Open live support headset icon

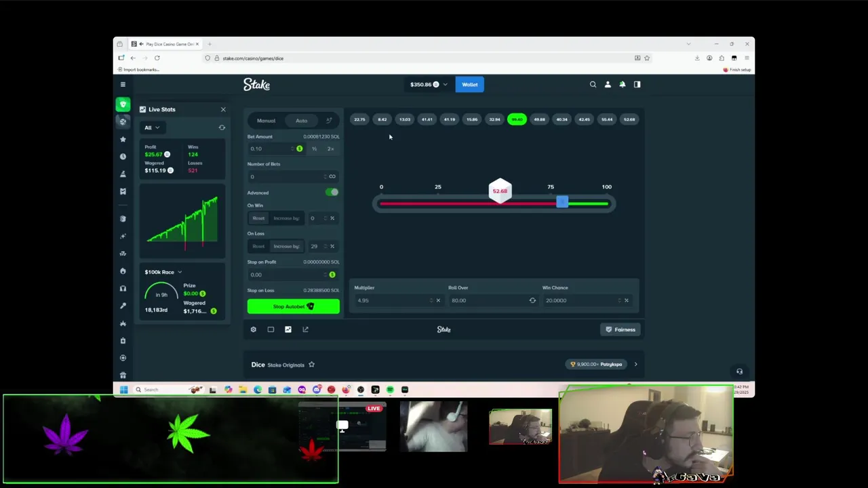[x=739, y=371]
